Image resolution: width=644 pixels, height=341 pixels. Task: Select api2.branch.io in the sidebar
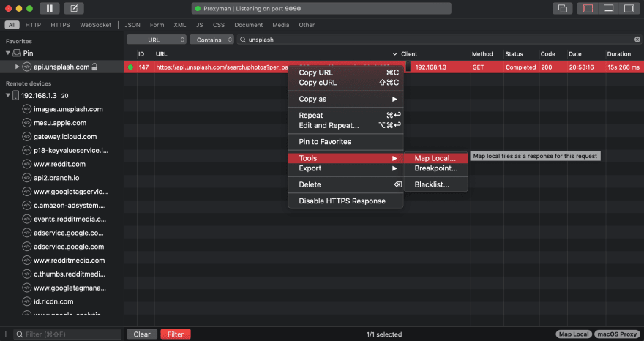tap(56, 178)
